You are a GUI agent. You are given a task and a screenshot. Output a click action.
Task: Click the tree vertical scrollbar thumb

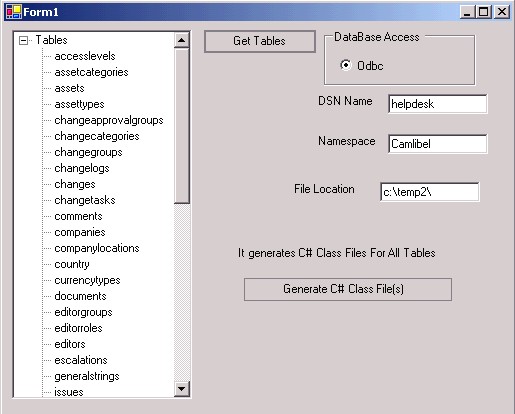point(182,126)
